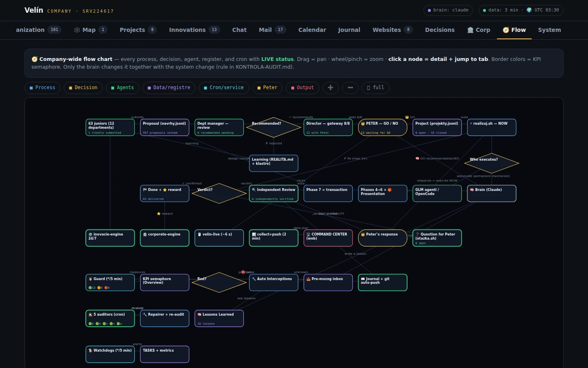Open the Phases 4–6 + Presentation node
This screenshot has width=588, height=368.
point(383,193)
